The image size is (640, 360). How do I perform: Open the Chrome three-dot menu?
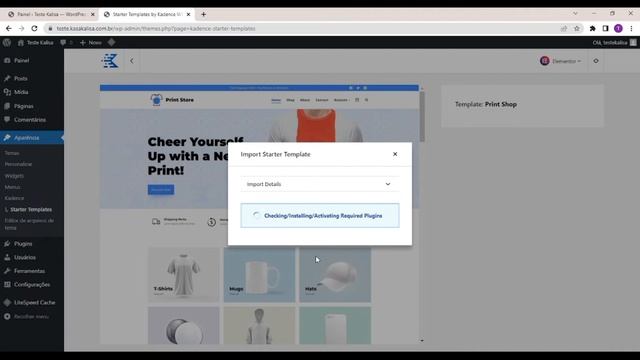631,29
